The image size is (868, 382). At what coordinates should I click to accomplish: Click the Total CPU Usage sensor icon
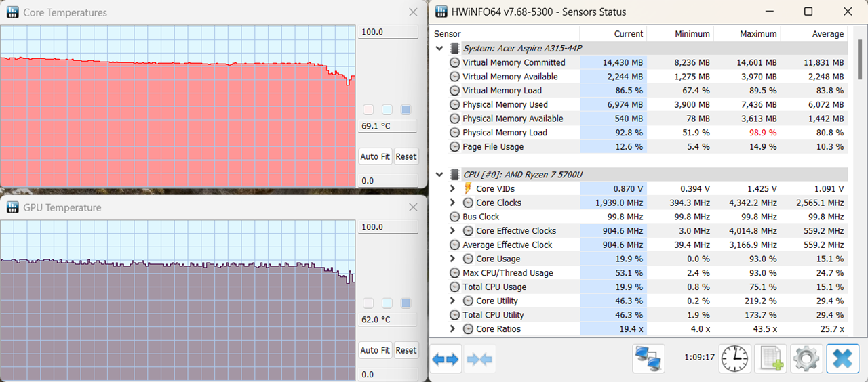454,286
